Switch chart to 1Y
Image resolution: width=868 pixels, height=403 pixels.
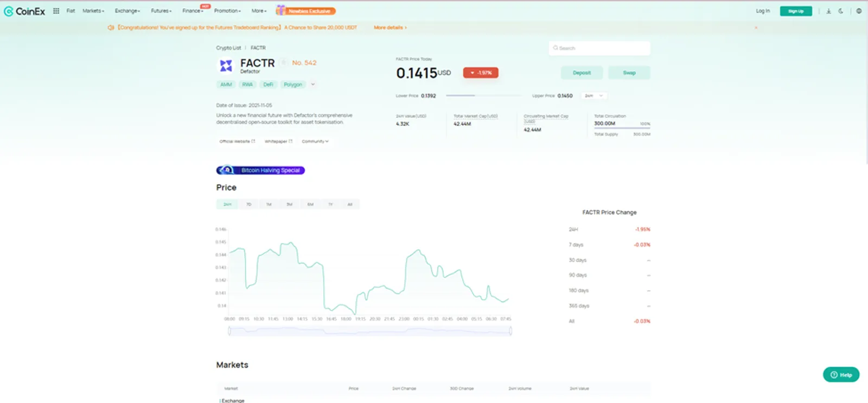[330, 204]
